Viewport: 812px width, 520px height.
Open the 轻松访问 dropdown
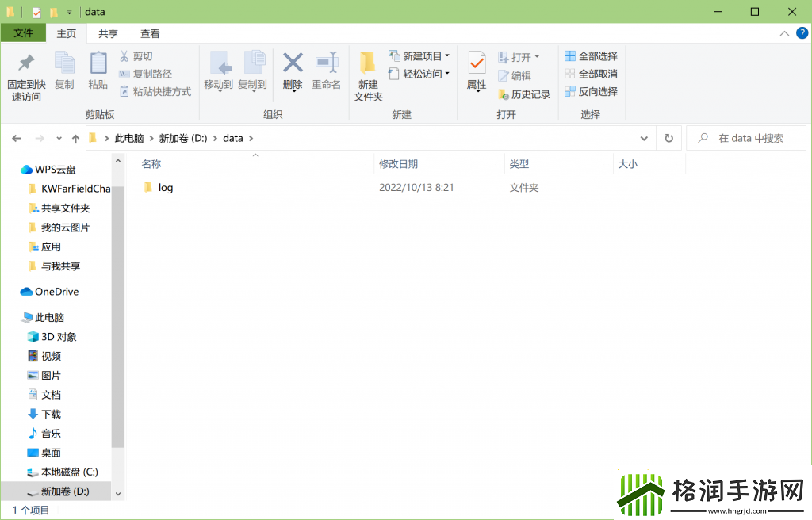pyautogui.click(x=420, y=74)
